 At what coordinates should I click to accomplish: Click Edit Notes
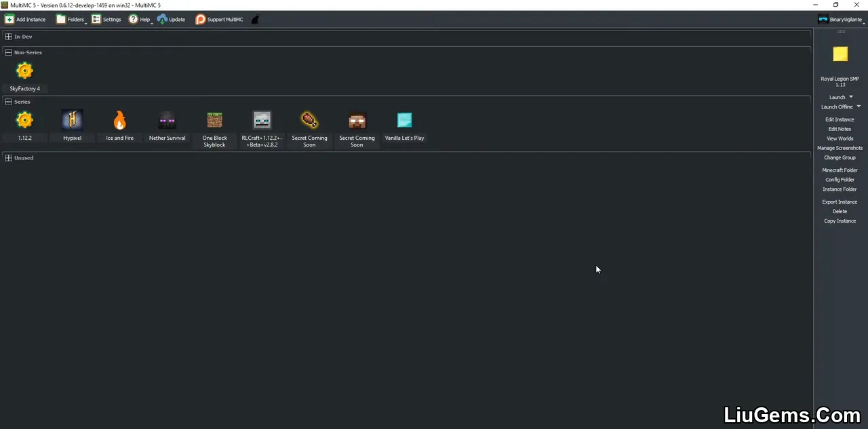(840, 129)
